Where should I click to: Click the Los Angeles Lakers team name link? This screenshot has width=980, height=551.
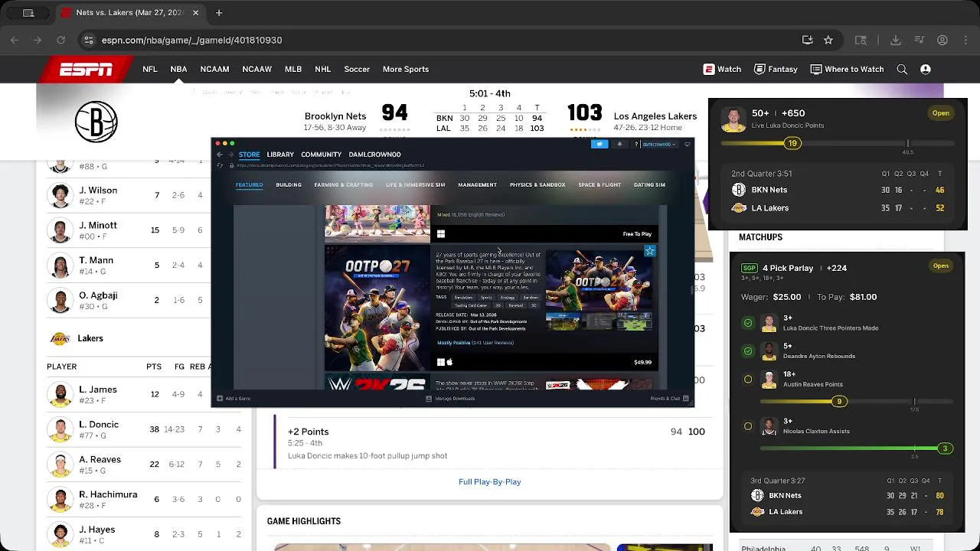[x=655, y=116]
